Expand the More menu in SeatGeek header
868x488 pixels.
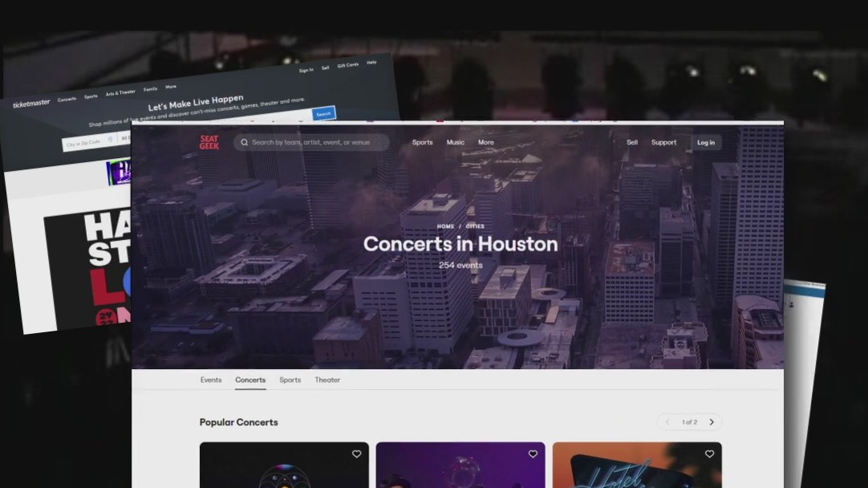(x=486, y=142)
